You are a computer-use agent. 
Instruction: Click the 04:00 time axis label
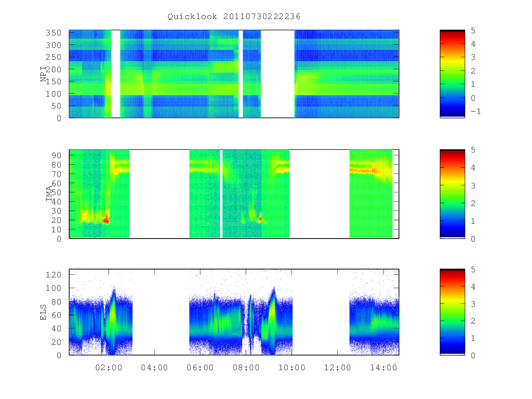click(x=154, y=368)
